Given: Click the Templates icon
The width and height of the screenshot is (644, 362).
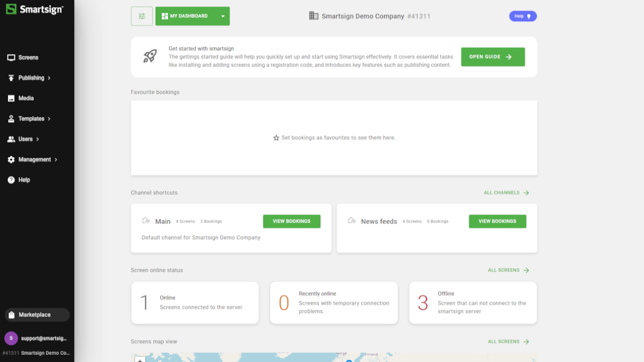Looking at the screenshot, I should click(11, 119).
